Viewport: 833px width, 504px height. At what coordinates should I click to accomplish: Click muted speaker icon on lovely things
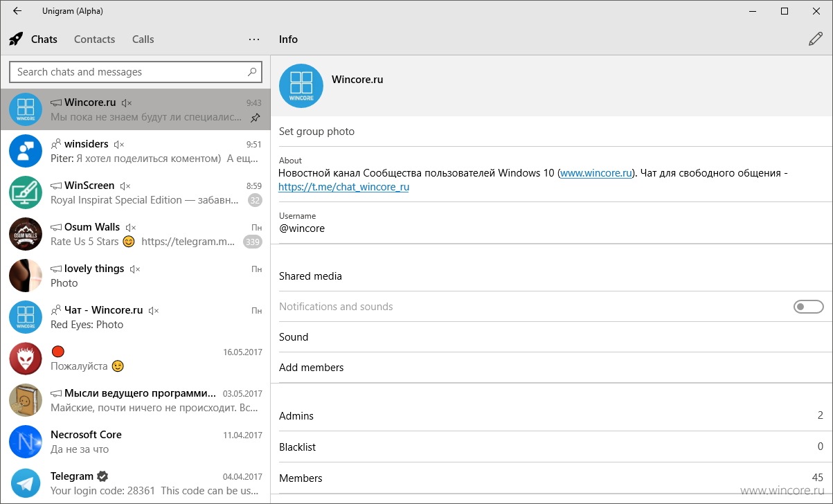coord(135,269)
